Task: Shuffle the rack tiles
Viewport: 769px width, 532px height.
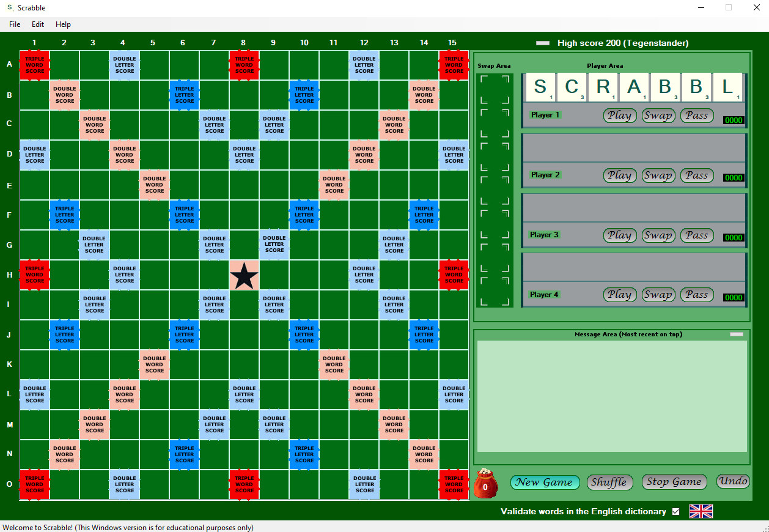Action: [609, 482]
